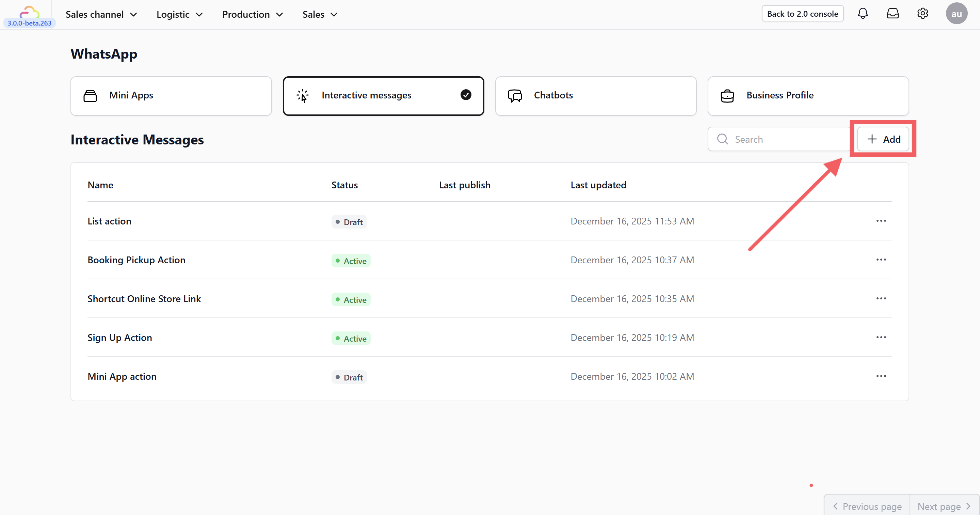Click the Last publish column header
980x515 pixels.
(x=465, y=185)
